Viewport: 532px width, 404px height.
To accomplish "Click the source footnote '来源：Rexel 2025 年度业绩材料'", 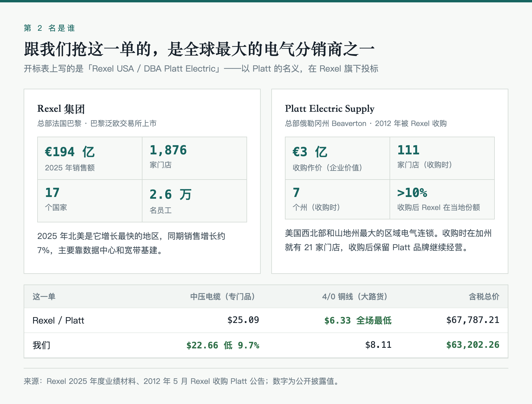I will click(x=181, y=381).
